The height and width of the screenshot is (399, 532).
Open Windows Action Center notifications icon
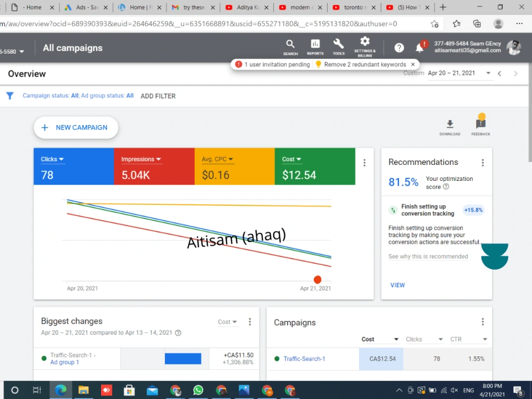click(518, 391)
